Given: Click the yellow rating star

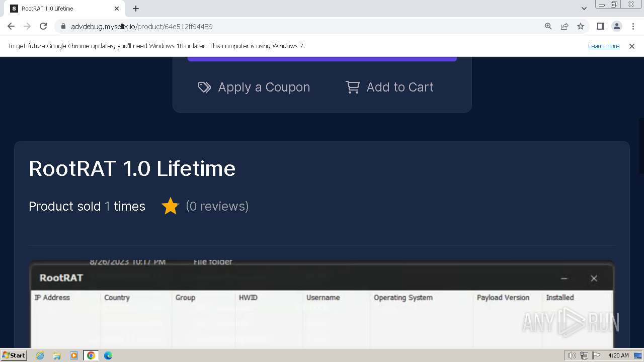Looking at the screenshot, I should tap(171, 206).
